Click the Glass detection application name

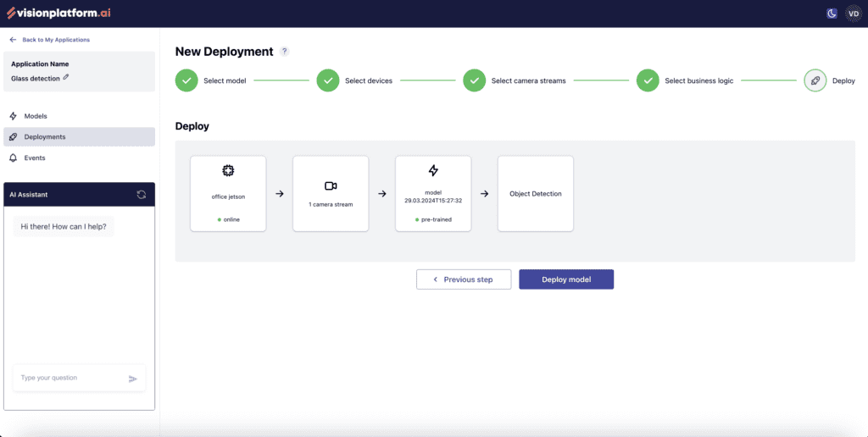(36, 79)
